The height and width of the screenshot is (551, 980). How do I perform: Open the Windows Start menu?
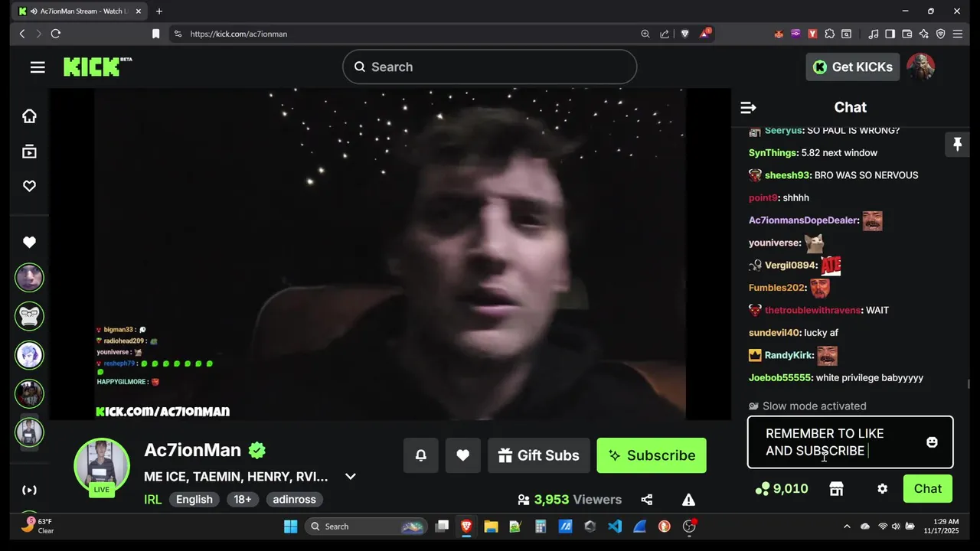[x=291, y=527]
